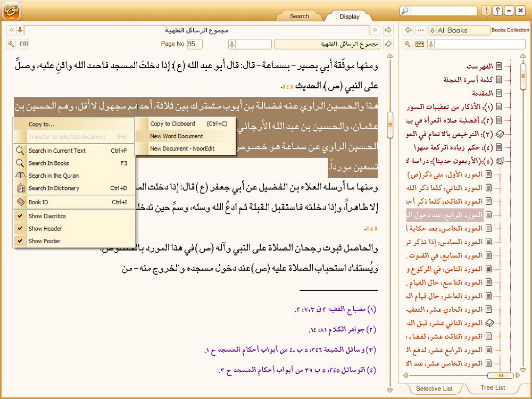
Task: Click the dictionary icon in context menu
Action: click(20, 188)
